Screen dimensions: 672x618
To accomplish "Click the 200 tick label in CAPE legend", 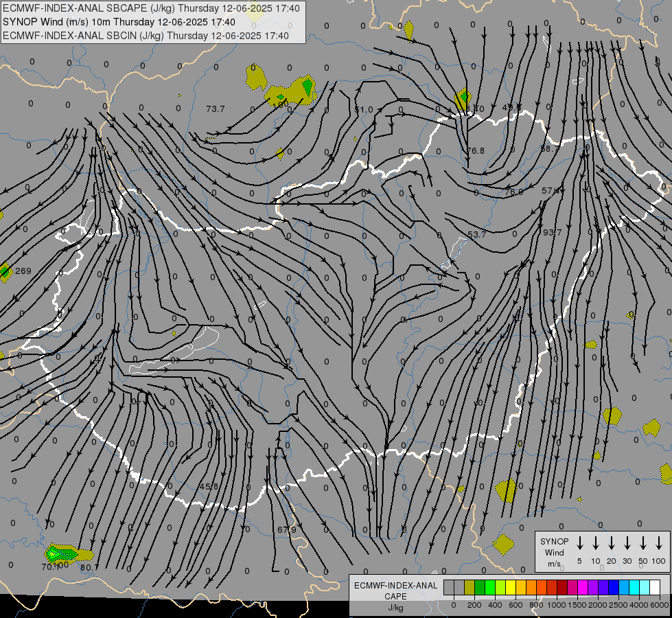I will click(474, 605).
